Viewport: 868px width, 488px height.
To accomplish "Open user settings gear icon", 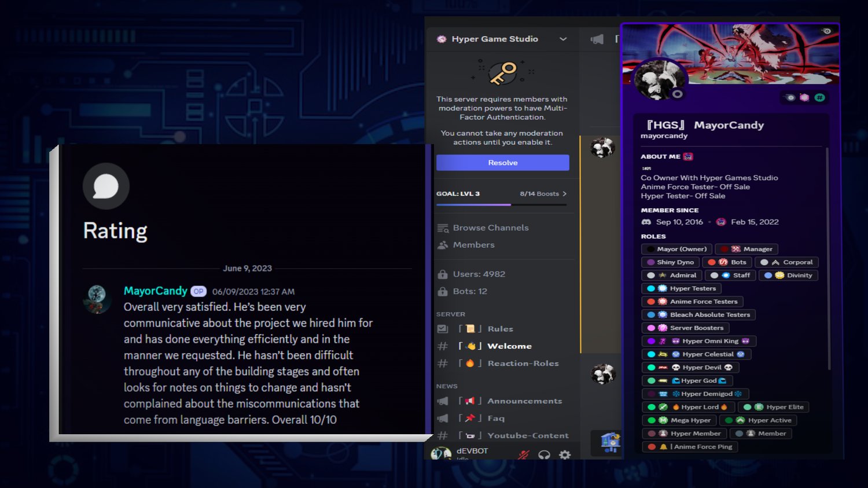I will pos(565,455).
